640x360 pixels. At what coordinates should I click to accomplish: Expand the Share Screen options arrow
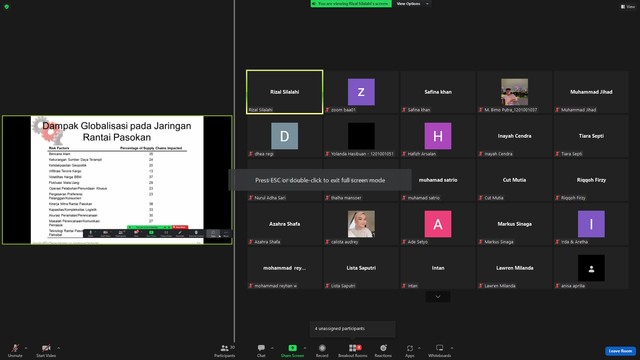[305, 348]
